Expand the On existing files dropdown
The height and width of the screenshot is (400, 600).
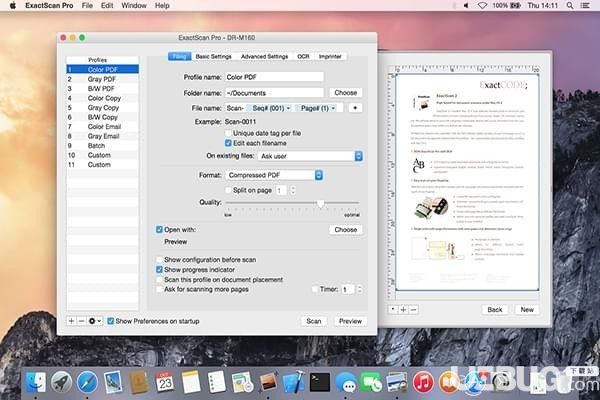(310, 156)
